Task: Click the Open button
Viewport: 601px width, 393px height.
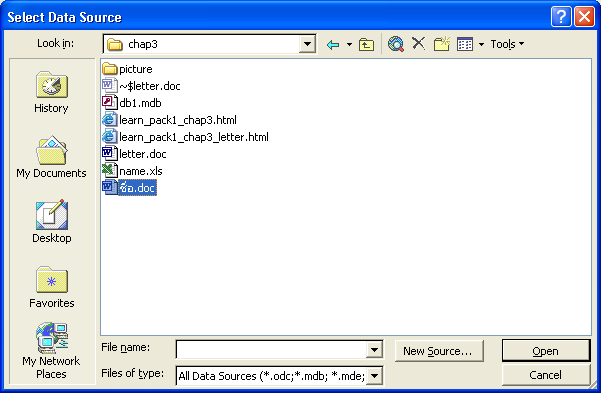Action: tap(545, 351)
